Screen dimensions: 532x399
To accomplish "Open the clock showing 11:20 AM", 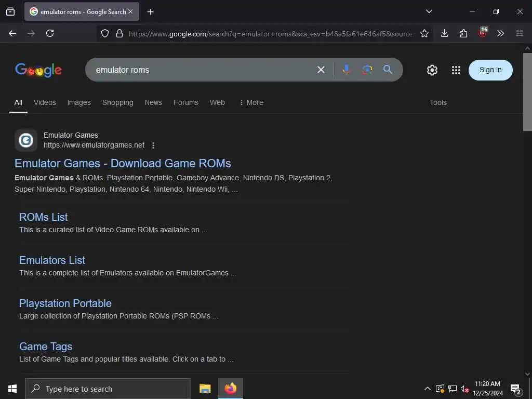I will click(x=487, y=389).
